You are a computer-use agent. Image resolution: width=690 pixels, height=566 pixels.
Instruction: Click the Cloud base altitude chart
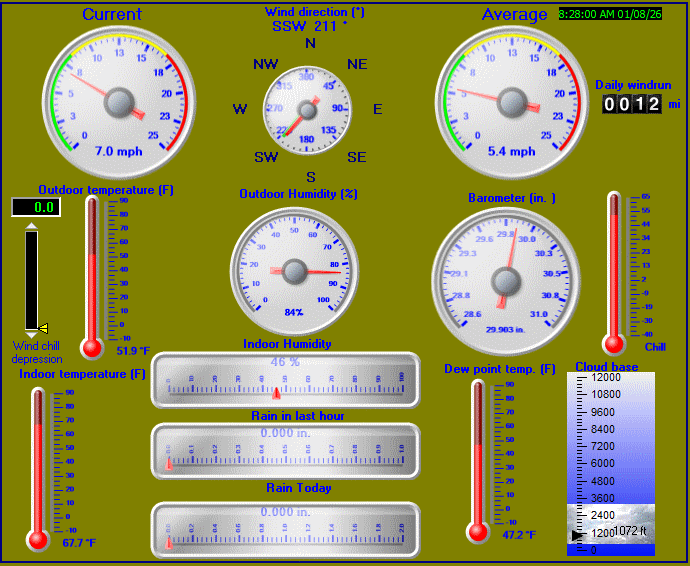click(610, 462)
